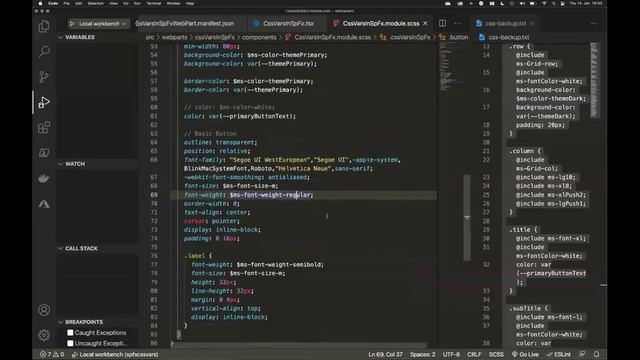Click the feedback icon in the status bar

point(582,354)
